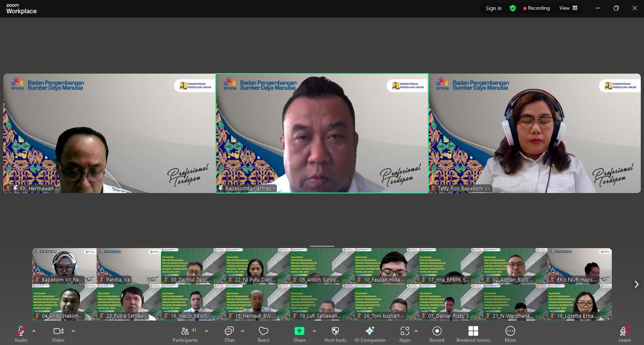Click the 21_N Wardhana thumbnail
This screenshot has height=345, width=644.
click(515, 302)
